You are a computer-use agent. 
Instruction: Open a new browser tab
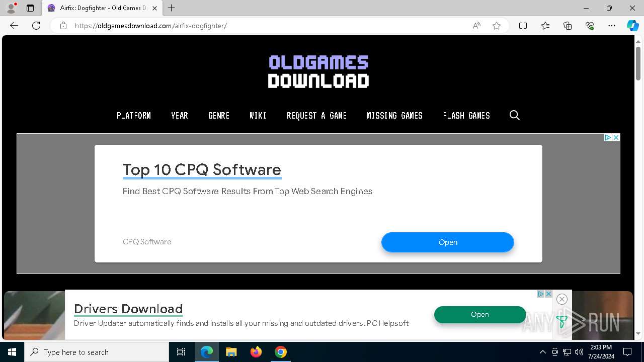point(172,8)
